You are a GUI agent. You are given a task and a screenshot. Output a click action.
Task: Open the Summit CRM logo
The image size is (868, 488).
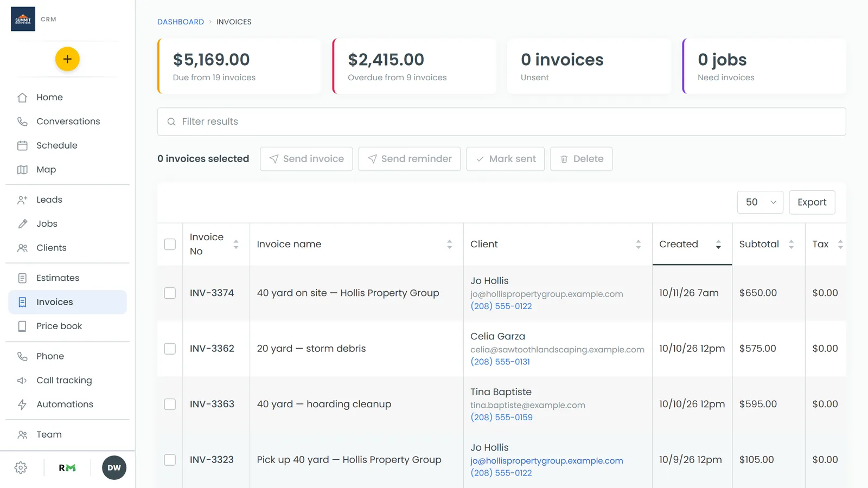pos(23,19)
